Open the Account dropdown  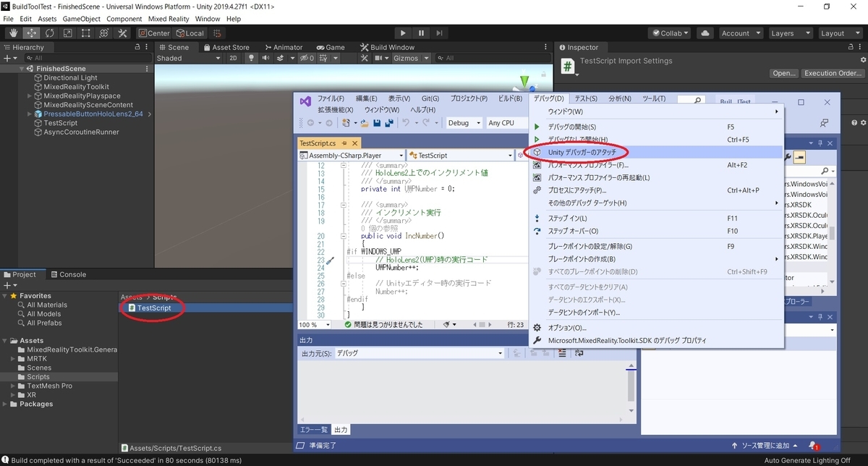click(740, 33)
